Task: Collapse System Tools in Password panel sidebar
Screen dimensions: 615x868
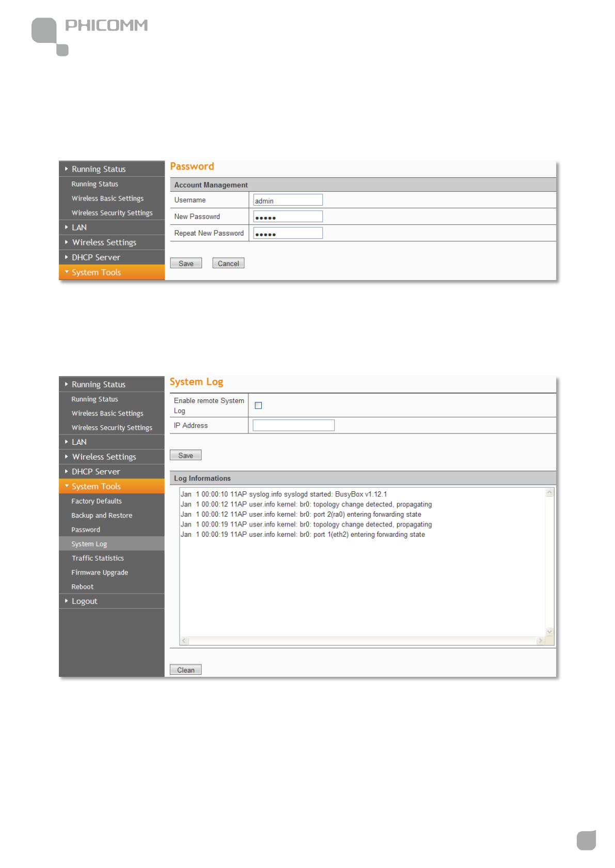Action: [112, 272]
